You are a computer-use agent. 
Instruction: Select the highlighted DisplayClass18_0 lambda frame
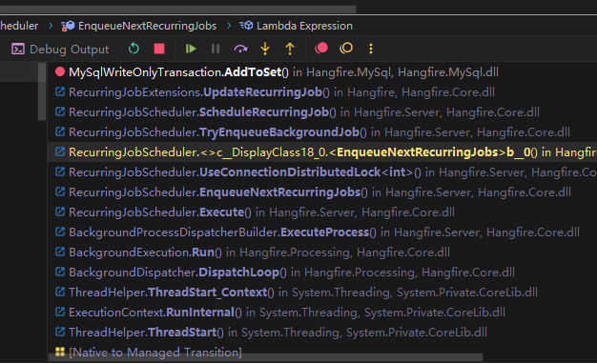(x=322, y=152)
